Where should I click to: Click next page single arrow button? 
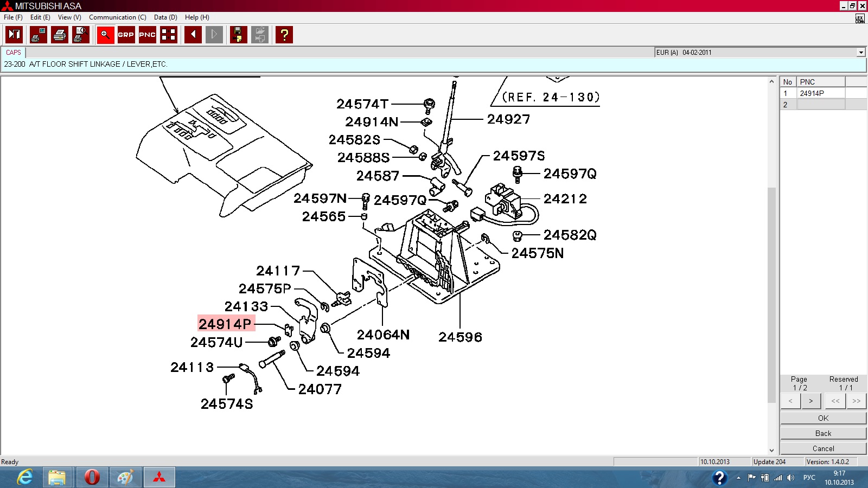tap(810, 401)
